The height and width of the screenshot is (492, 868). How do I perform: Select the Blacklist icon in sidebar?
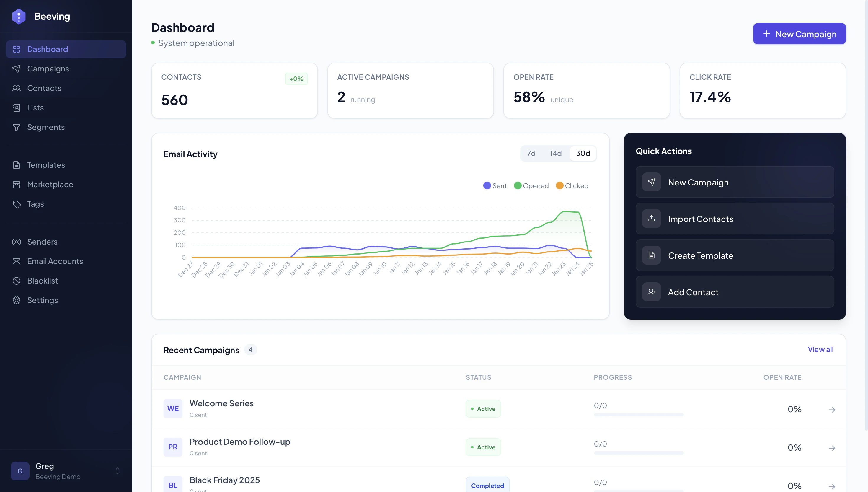[17, 281]
